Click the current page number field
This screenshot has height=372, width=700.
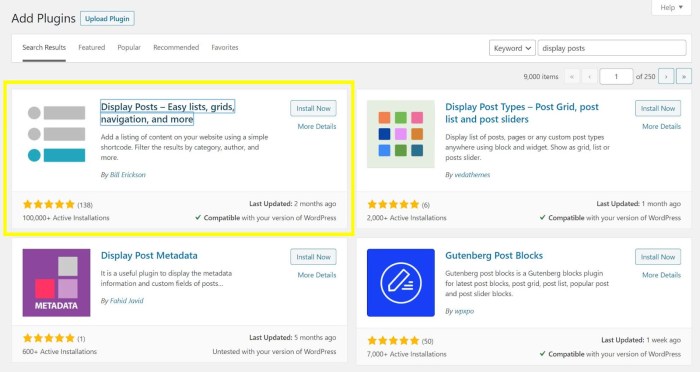point(616,76)
